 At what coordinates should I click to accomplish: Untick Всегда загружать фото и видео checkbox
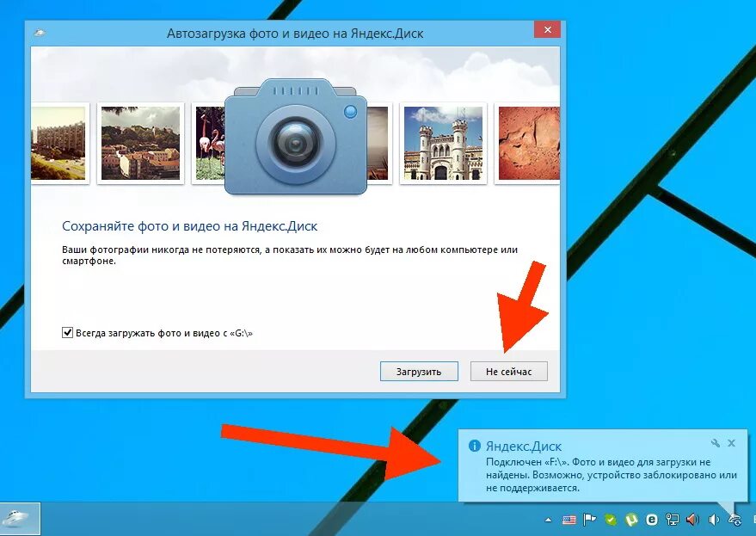tap(67, 332)
